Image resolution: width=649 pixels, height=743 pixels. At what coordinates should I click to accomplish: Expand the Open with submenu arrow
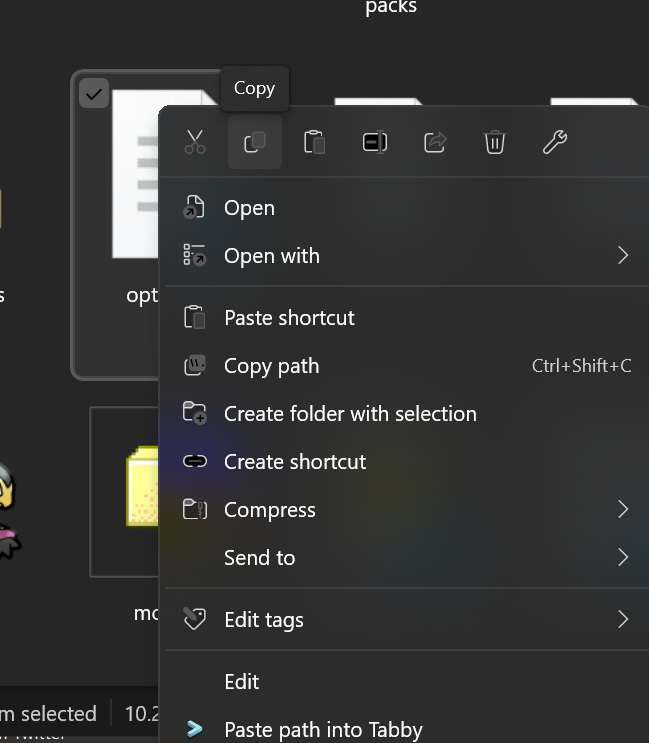[622, 256]
